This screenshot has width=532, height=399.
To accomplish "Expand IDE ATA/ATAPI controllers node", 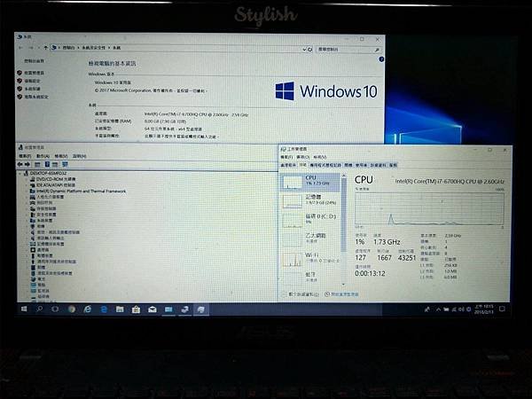I will pyautogui.click(x=27, y=185).
